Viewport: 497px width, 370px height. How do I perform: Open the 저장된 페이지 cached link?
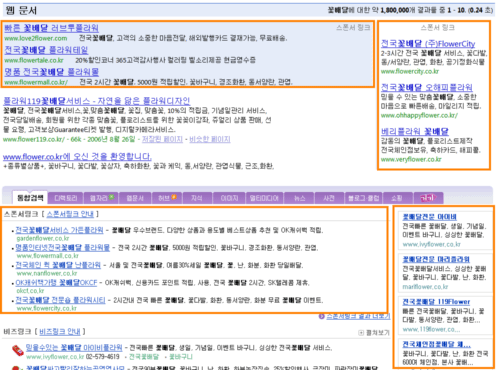(x=162, y=139)
